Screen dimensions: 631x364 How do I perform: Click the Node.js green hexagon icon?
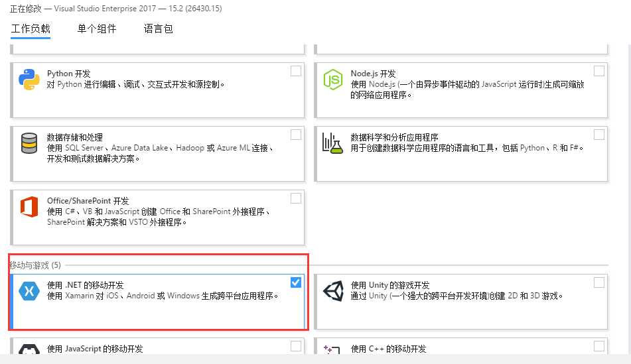click(333, 80)
